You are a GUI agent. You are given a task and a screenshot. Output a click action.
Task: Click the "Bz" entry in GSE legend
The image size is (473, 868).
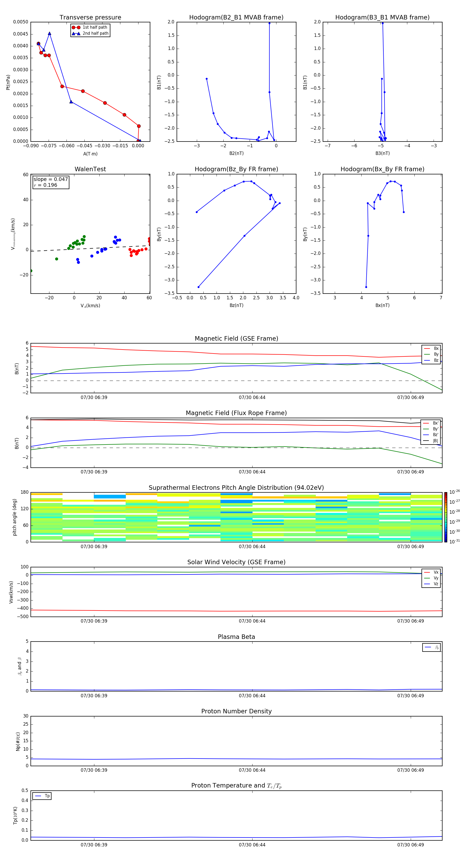[x=431, y=361]
